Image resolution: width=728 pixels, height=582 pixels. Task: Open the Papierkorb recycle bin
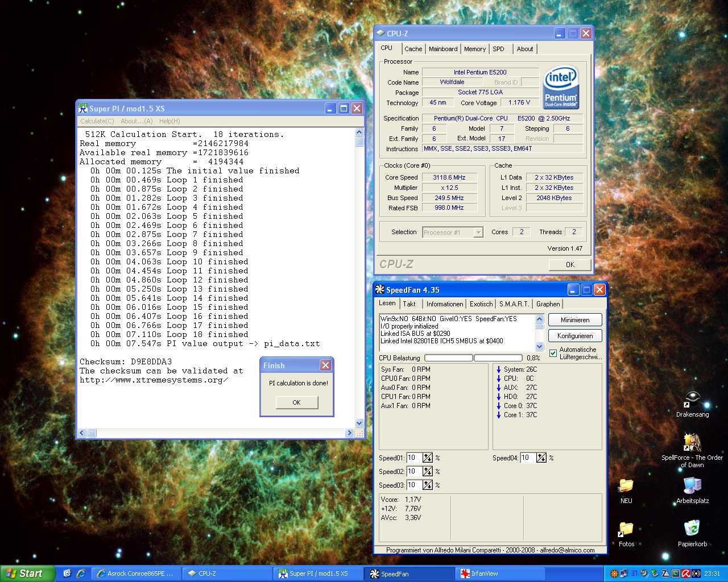692,534
